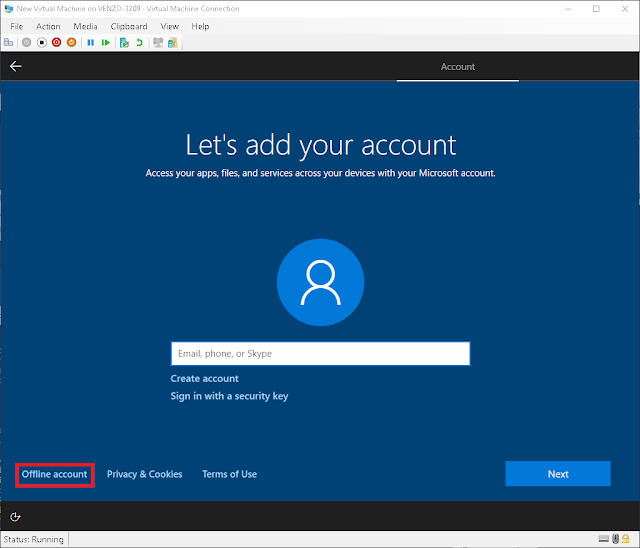Click the Ctrl+Alt+Delete toolbar icon
640x548 pixels.
click(x=8, y=42)
